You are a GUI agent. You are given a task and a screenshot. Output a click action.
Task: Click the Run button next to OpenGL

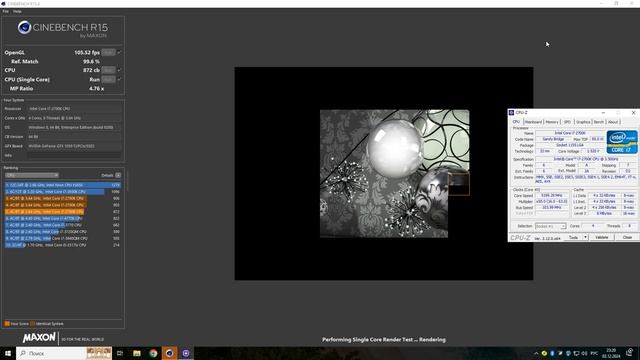[x=108, y=53]
